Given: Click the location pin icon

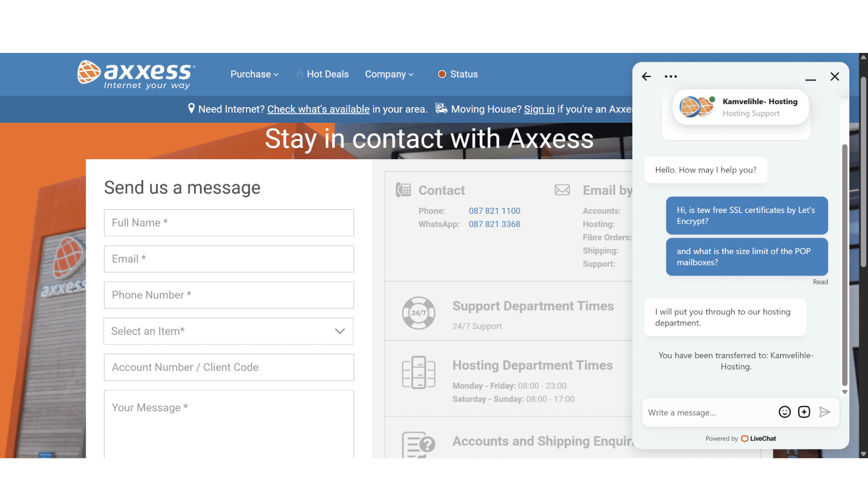Looking at the screenshot, I should 191,108.
